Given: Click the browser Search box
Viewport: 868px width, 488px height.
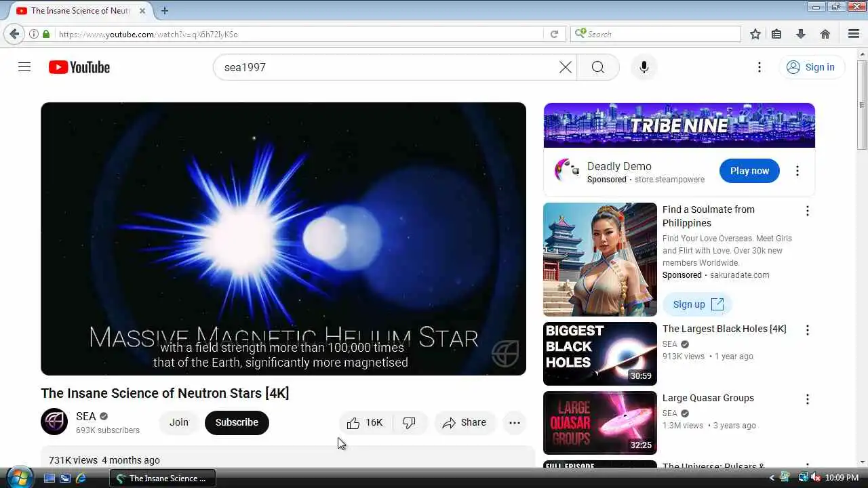Looking at the screenshot, I should [x=656, y=34].
